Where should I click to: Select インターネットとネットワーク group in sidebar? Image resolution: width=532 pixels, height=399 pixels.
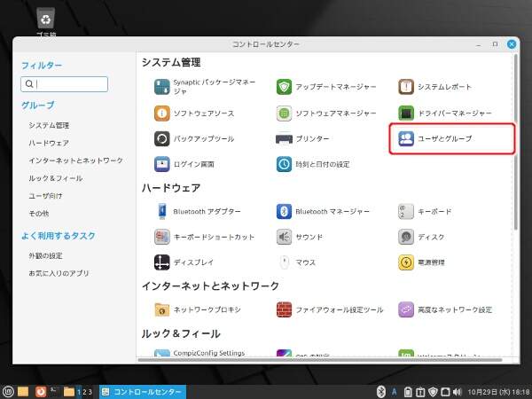tap(75, 160)
